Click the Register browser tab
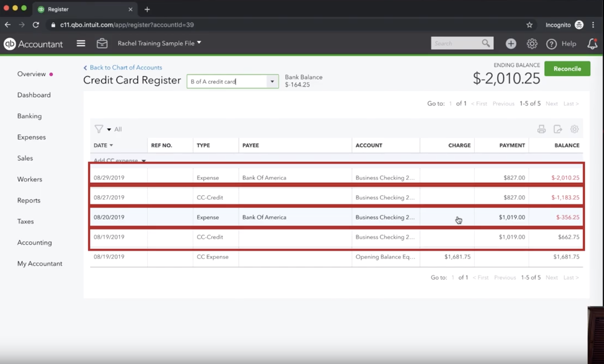The image size is (604, 364). coord(85,9)
